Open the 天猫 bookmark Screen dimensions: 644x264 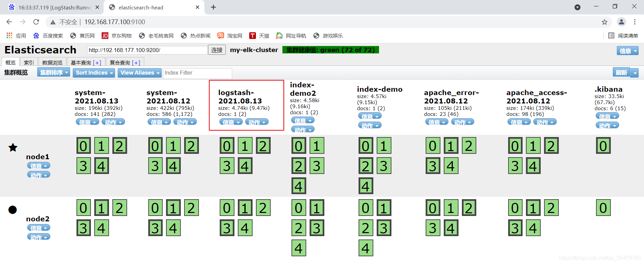click(x=259, y=36)
